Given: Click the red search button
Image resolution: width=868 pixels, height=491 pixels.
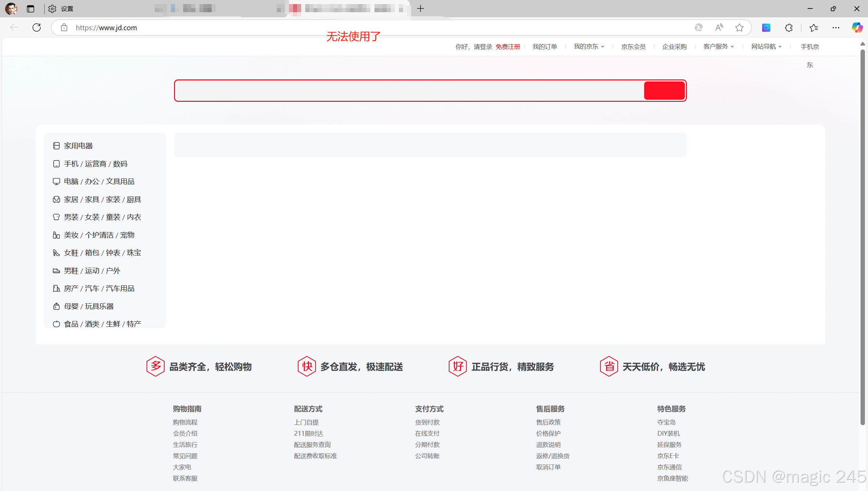Looking at the screenshot, I should (x=664, y=91).
